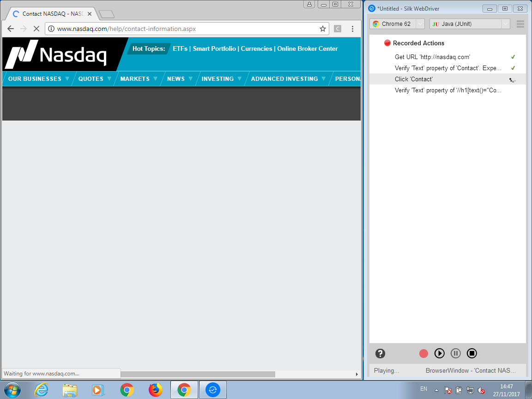The image size is (532, 399).
Task: Start recording with red record button
Action: (x=423, y=354)
